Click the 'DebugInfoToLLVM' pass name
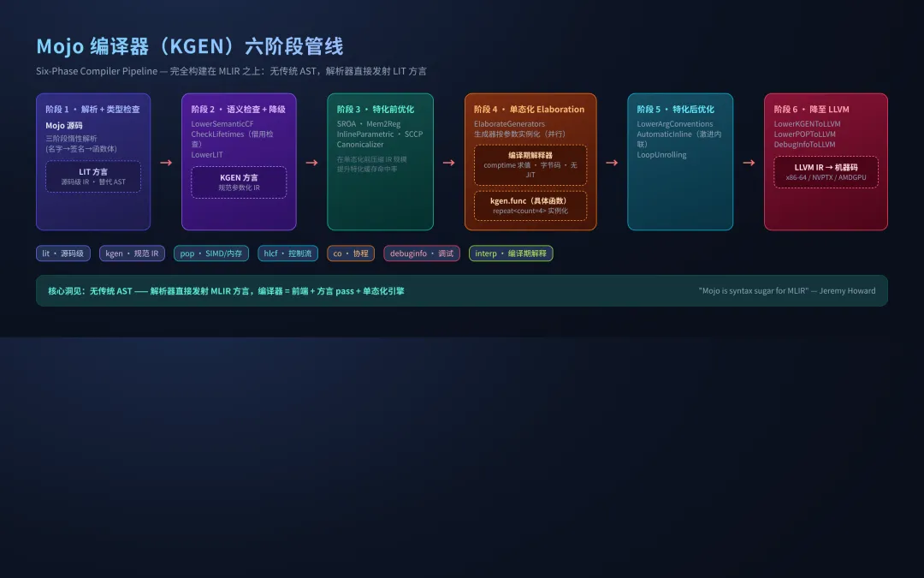Screen dimensions: 924x578 click(x=804, y=144)
